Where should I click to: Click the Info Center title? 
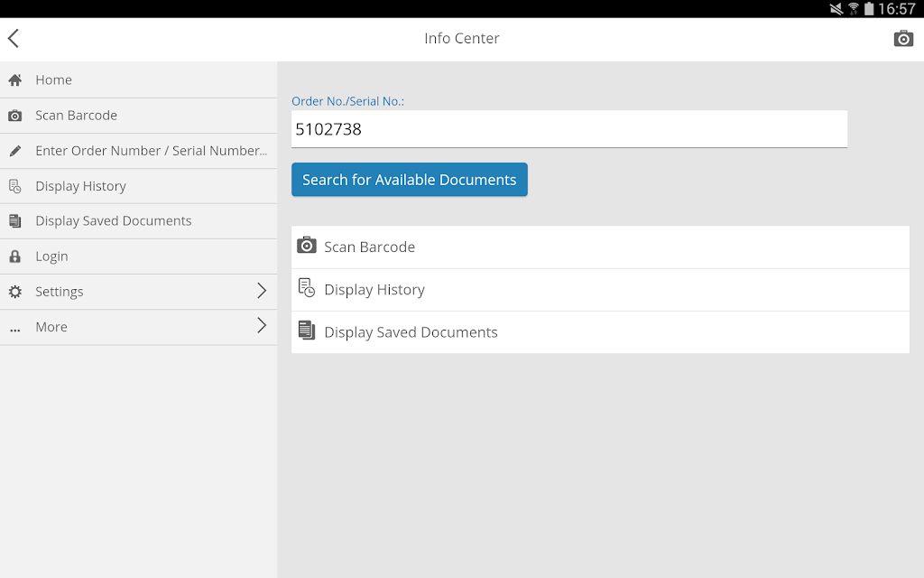[462, 38]
